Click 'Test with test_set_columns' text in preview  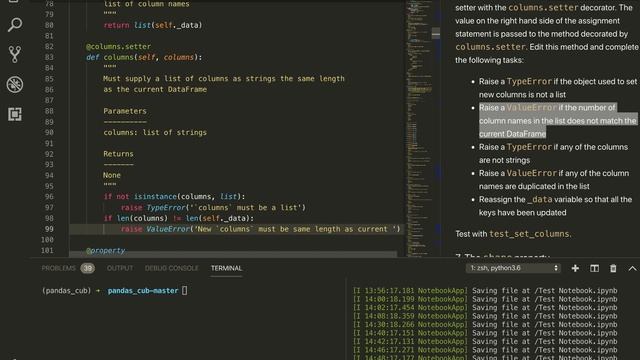[513, 234]
